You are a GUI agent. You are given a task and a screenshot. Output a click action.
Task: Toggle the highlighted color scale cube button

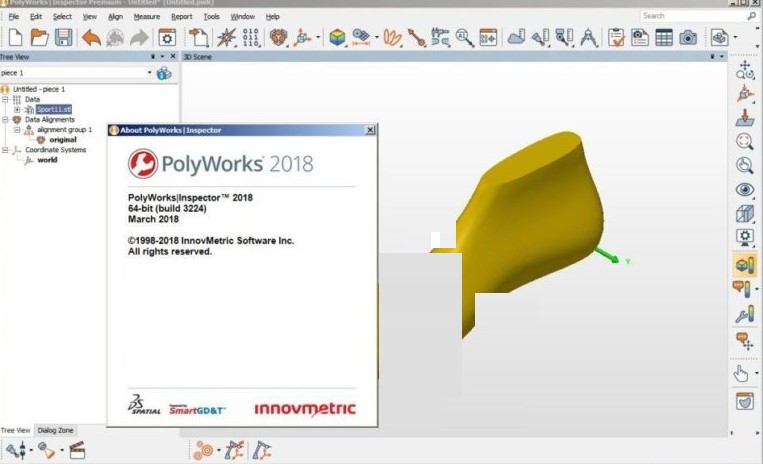pyautogui.click(x=745, y=265)
